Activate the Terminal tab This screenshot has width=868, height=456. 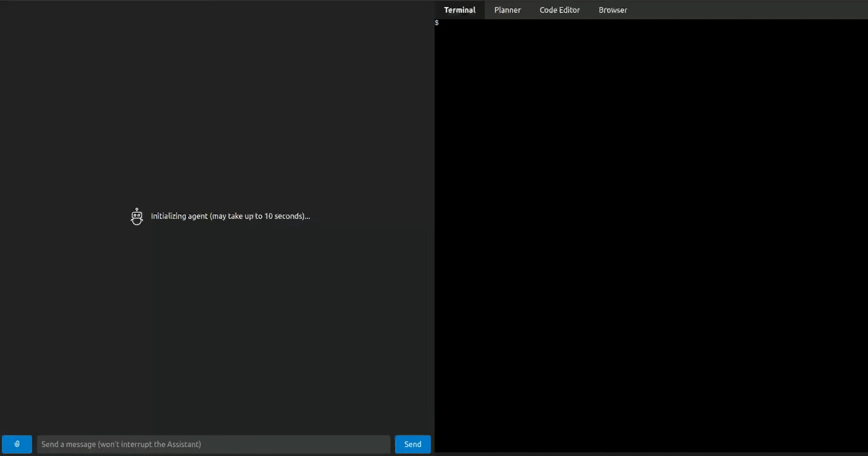459,10
